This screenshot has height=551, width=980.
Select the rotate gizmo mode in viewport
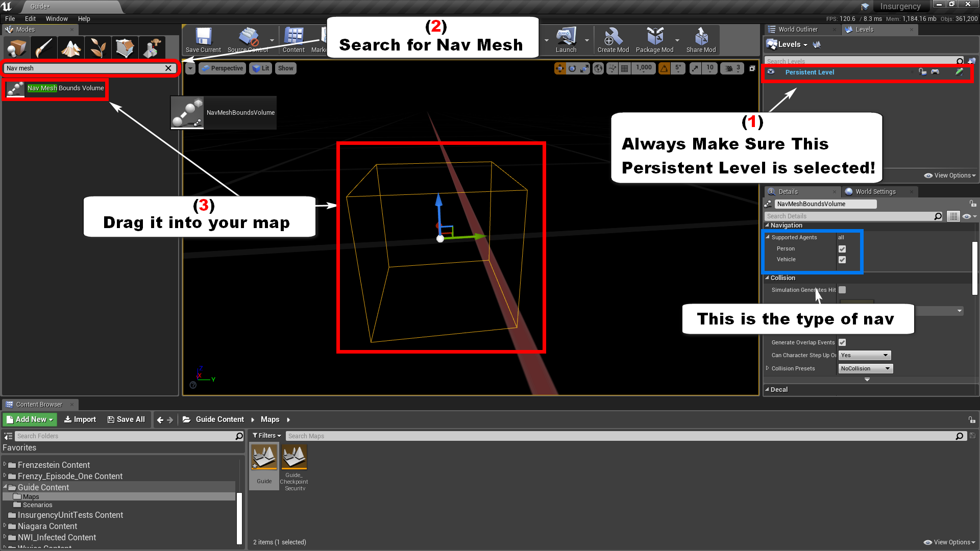click(x=572, y=68)
